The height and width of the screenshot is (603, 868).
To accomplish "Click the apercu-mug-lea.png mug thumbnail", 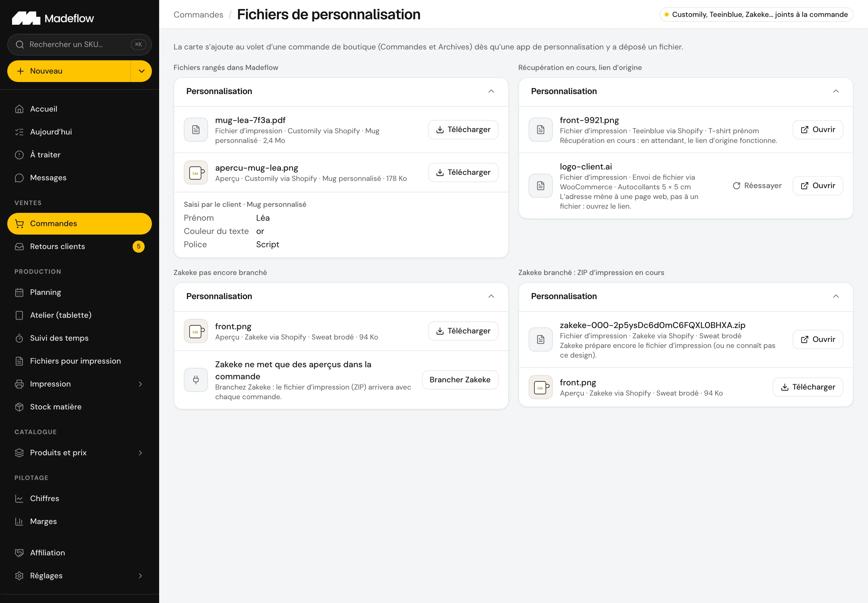I will pos(196,172).
